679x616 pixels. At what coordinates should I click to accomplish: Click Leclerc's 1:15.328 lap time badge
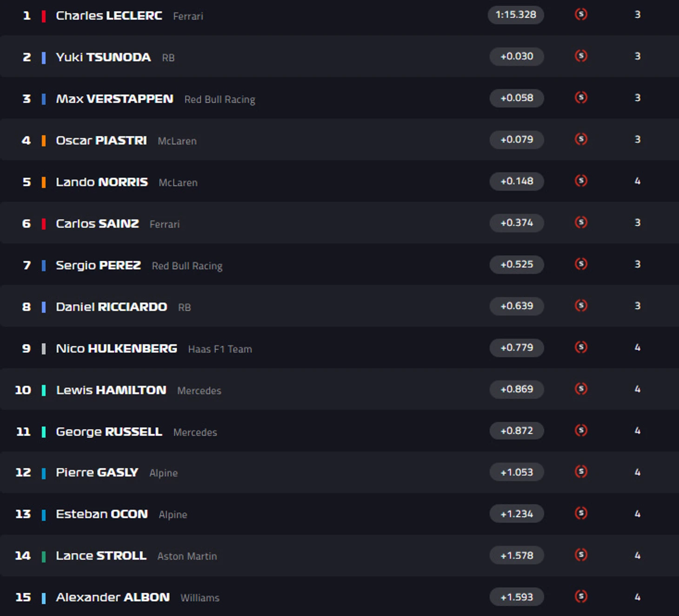(516, 14)
